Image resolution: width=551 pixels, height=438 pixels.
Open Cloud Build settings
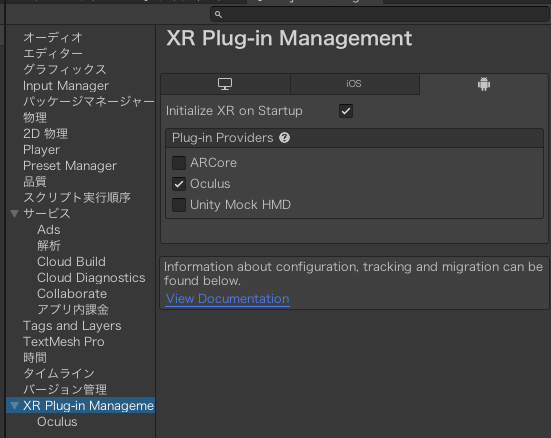click(x=71, y=262)
